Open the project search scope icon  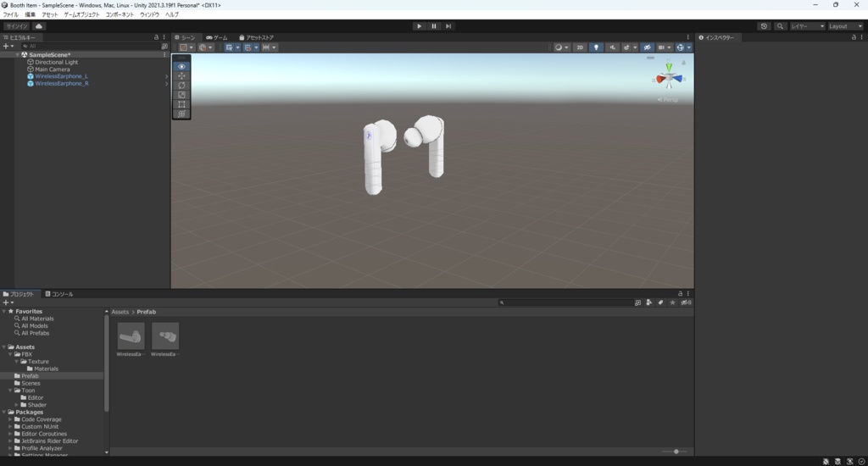click(x=637, y=302)
